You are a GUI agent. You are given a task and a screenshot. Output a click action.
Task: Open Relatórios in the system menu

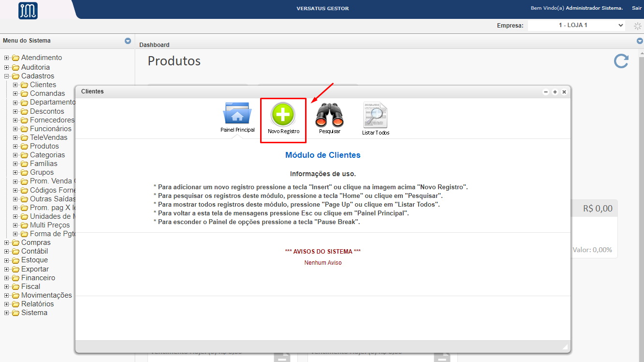coord(37,304)
